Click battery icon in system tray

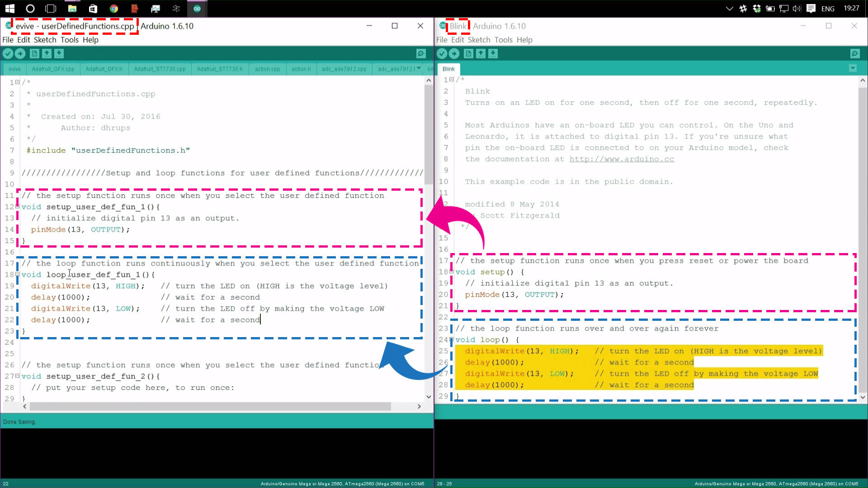coord(770,8)
